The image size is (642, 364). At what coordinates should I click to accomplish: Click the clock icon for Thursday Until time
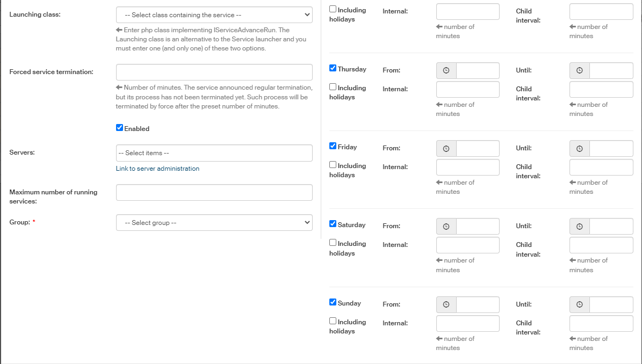coord(579,71)
